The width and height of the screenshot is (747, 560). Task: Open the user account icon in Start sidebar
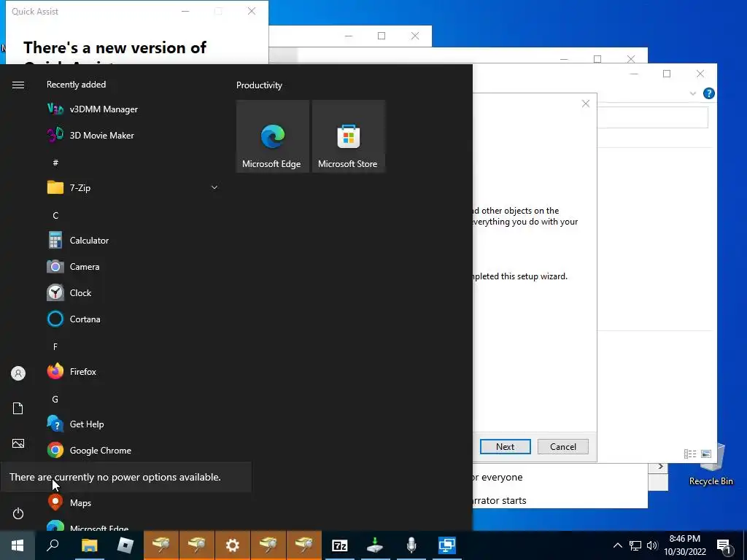point(18,373)
